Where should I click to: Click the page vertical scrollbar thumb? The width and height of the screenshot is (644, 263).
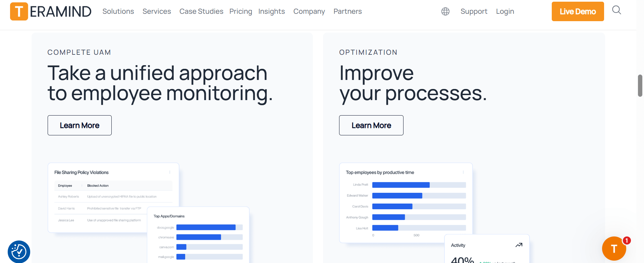[640, 86]
